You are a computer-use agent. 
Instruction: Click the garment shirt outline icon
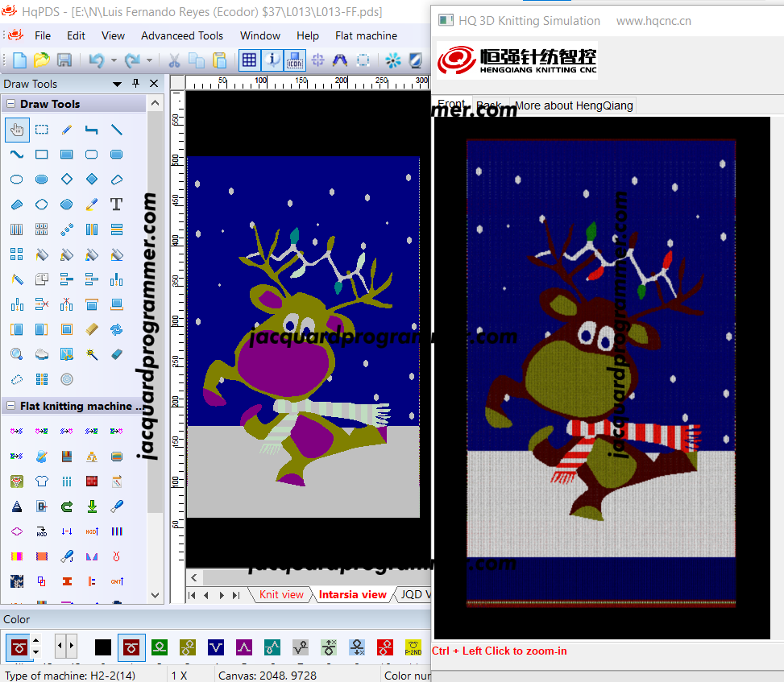click(42, 482)
